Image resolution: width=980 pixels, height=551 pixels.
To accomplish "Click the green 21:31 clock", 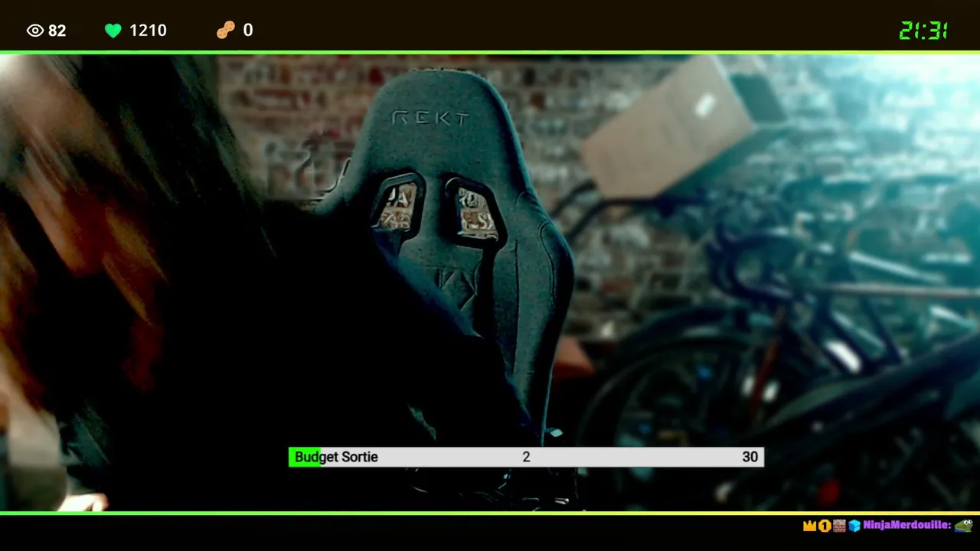I will pyautogui.click(x=924, y=31).
